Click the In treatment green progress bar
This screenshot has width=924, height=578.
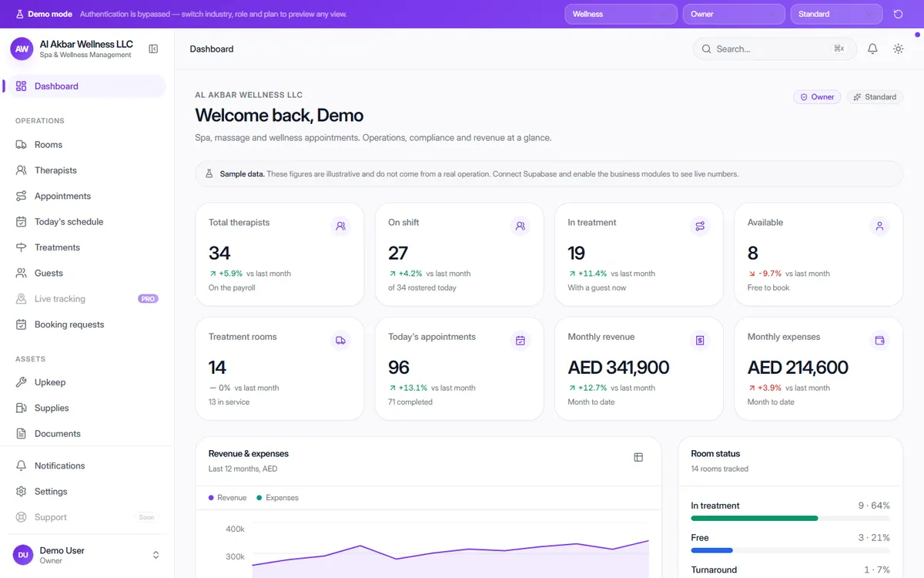(755, 519)
